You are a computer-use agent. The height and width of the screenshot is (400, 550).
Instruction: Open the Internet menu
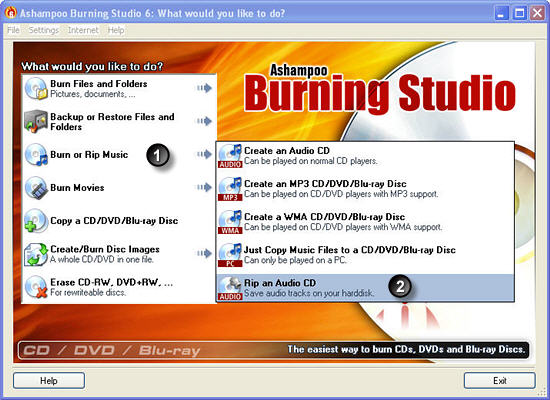click(83, 30)
